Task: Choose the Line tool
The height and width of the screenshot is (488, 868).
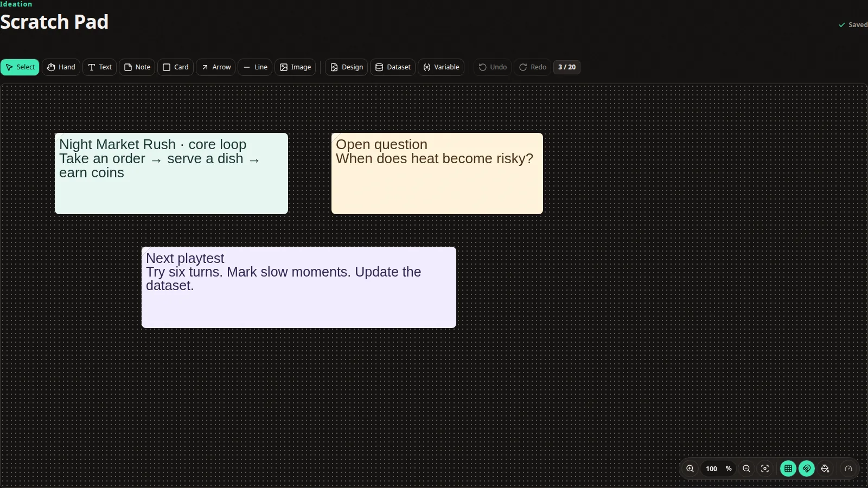Action: (x=255, y=67)
